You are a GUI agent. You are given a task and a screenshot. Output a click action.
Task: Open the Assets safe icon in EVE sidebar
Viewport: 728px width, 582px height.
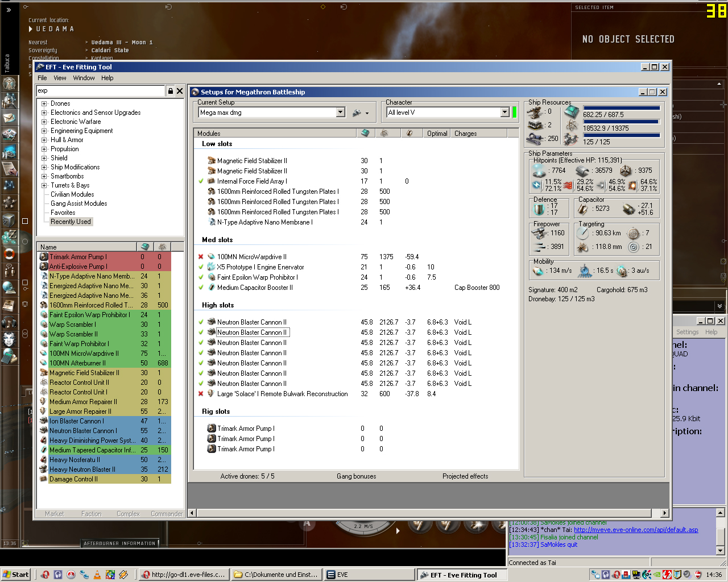[x=9, y=220]
